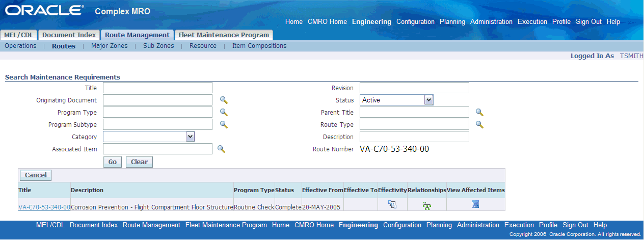
Task: Open Sub Zones subtab
Action: click(x=158, y=46)
